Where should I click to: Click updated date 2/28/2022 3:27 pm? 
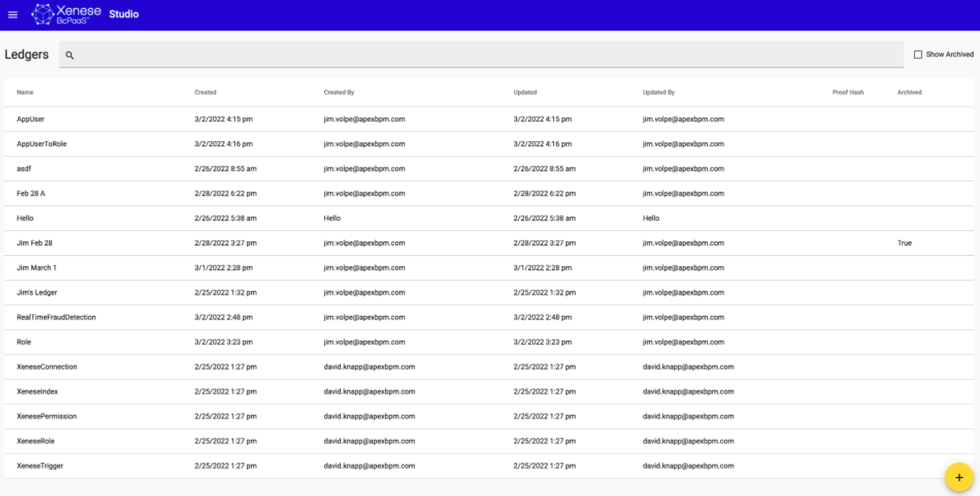(545, 243)
